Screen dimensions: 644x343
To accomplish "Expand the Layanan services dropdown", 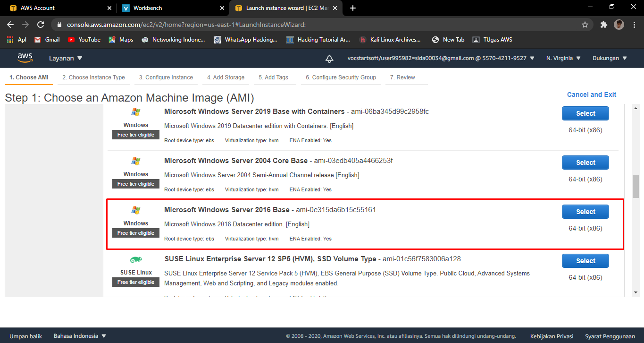I will [x=66, y=58].
